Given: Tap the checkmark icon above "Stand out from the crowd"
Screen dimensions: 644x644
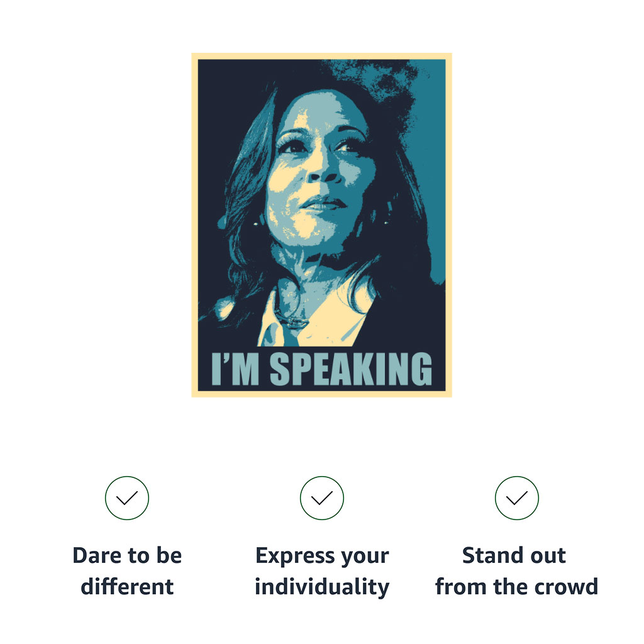Looking at the screenshot, I should tap(516, 498).
